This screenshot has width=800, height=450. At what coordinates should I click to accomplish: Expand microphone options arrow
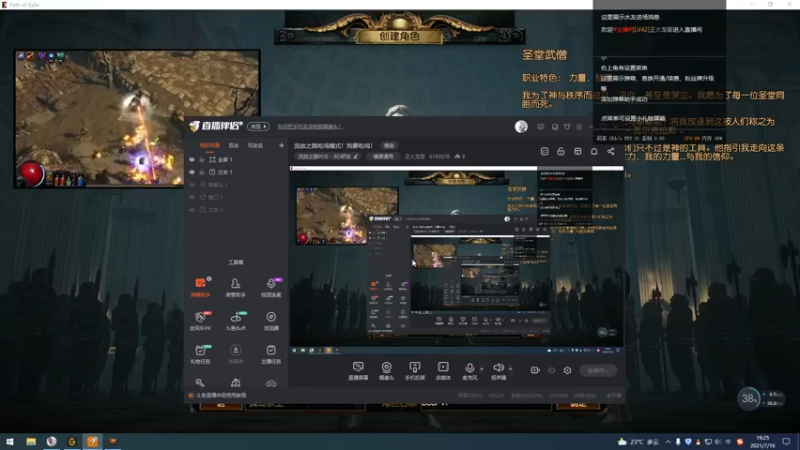pos(481,368)
